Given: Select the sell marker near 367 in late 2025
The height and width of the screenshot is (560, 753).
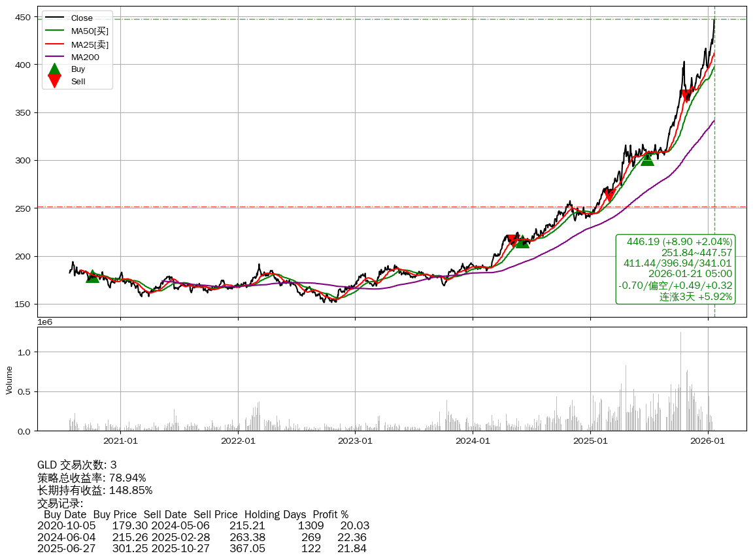Looking at the screenshot, I should 686,96.
